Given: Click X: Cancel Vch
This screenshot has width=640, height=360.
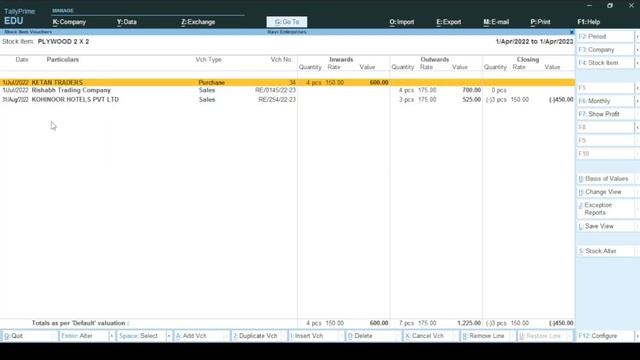Looking at the screenshot, I should 428,336.
